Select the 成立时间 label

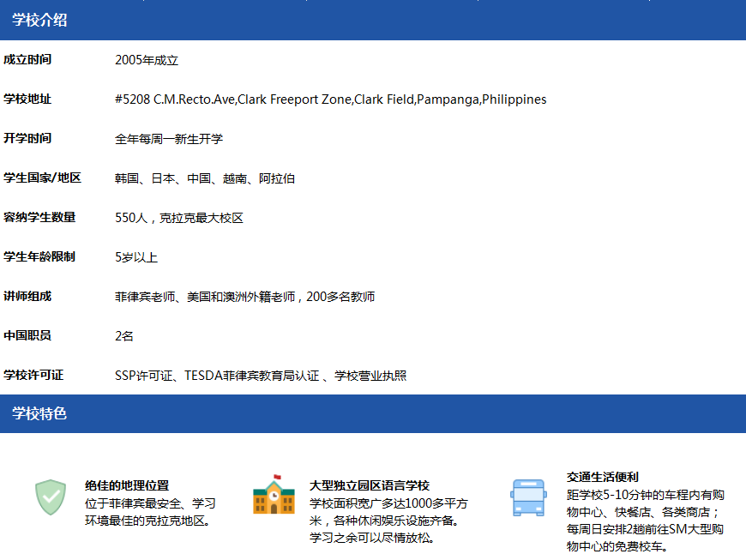pos(27,59)
